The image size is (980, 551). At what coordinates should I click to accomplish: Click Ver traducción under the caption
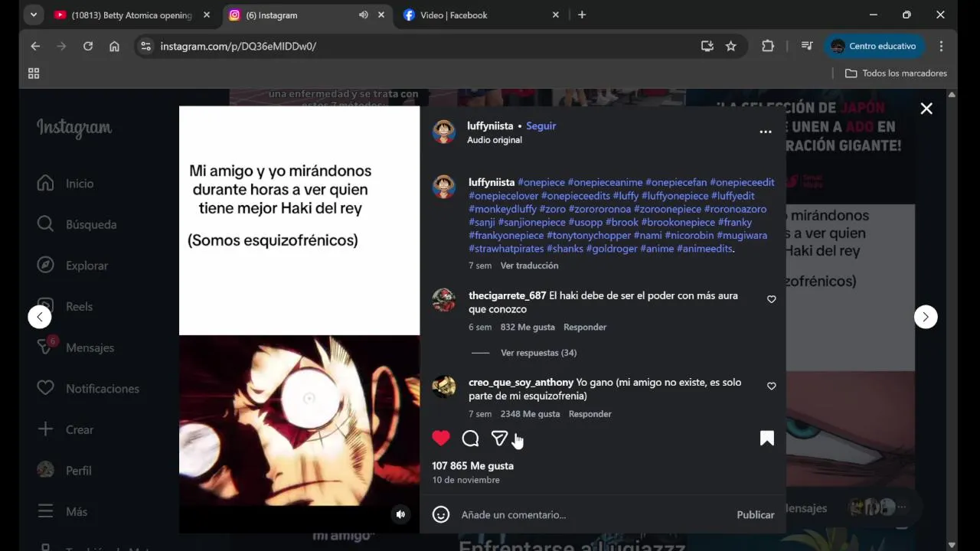pos(529,266)
